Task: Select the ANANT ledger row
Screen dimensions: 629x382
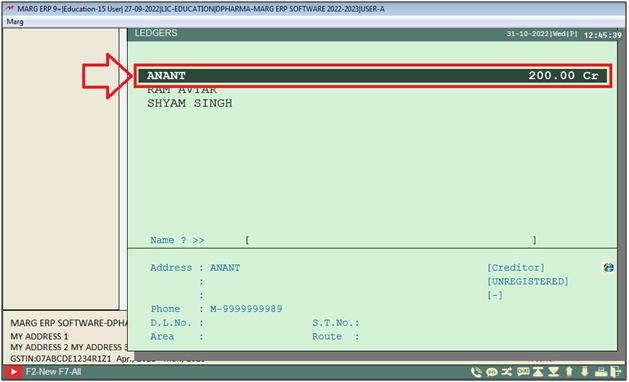Action: pyautogui.click(x=373, y=75)
